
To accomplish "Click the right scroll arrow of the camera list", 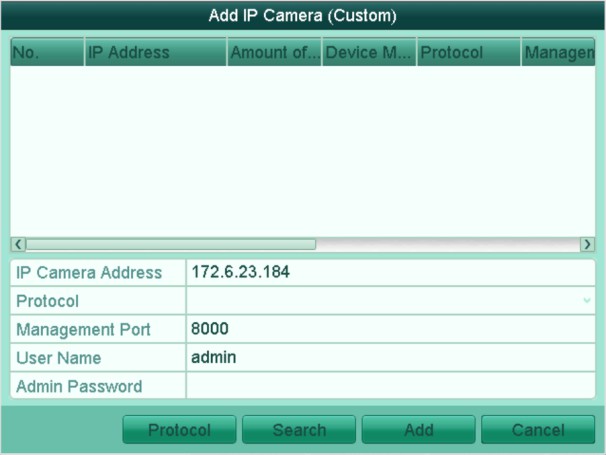I will pyautogui.click(x=587, y=244).
